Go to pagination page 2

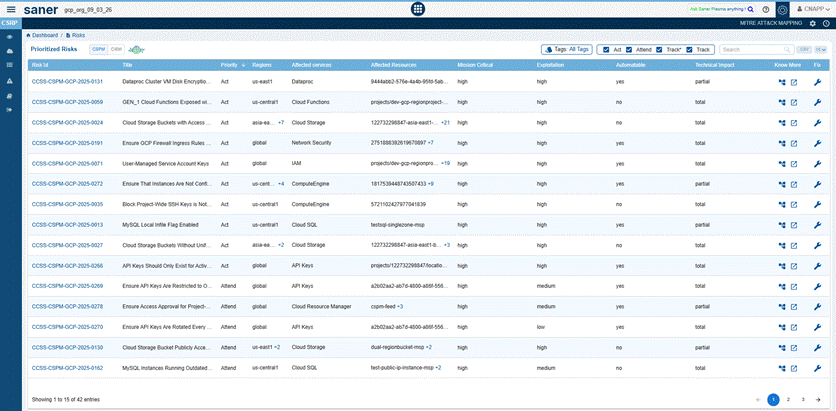(x=788, y=399)
